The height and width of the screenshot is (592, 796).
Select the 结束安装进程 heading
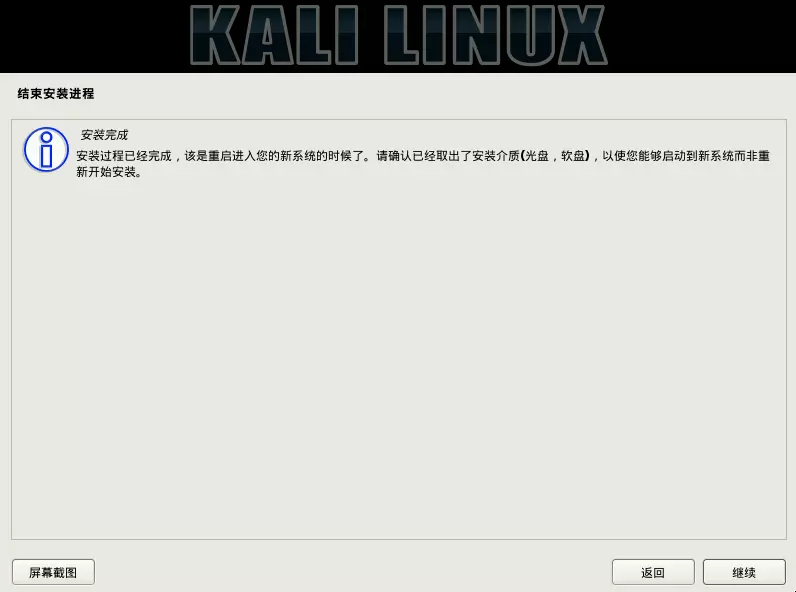(56, 93)
